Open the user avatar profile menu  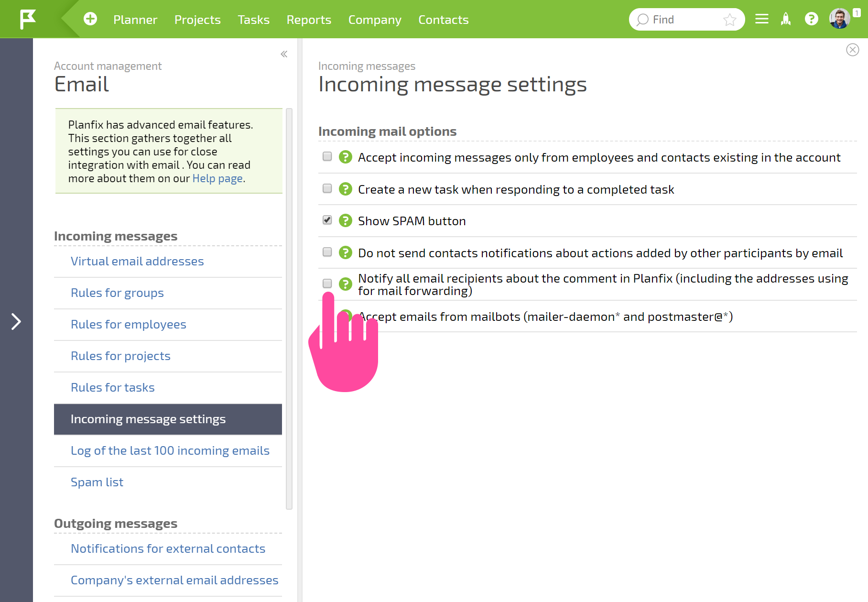[840, 19]
